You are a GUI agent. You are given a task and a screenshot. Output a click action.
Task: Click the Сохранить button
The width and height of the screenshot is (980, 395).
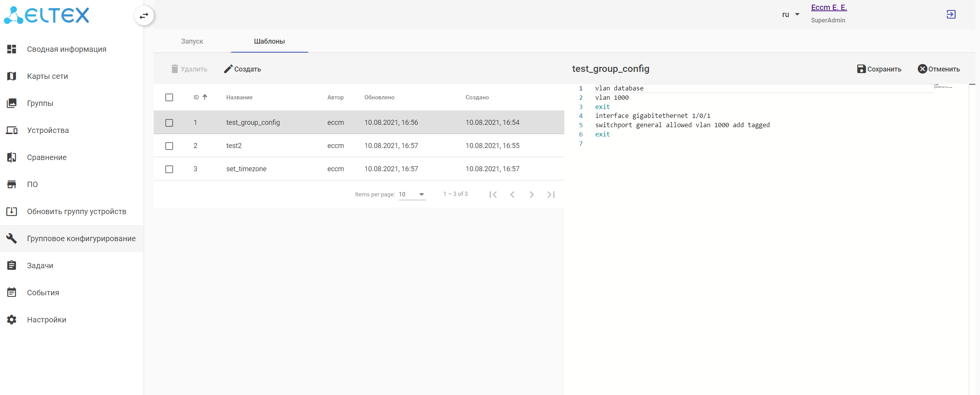(879, 69)
